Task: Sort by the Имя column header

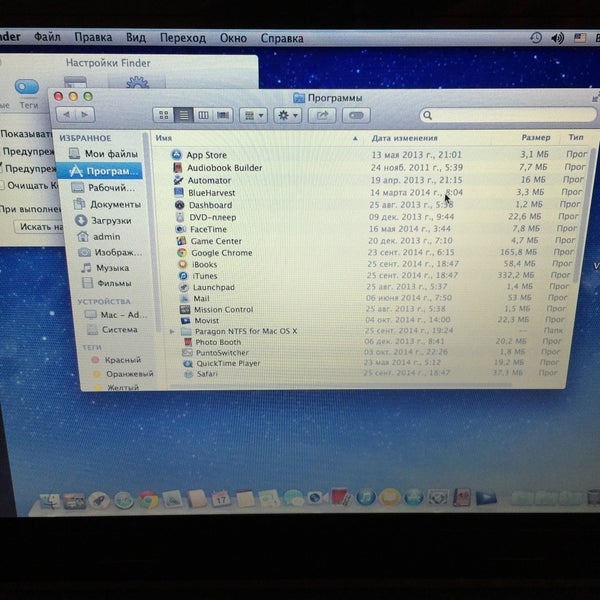Action: pos(164,138)
